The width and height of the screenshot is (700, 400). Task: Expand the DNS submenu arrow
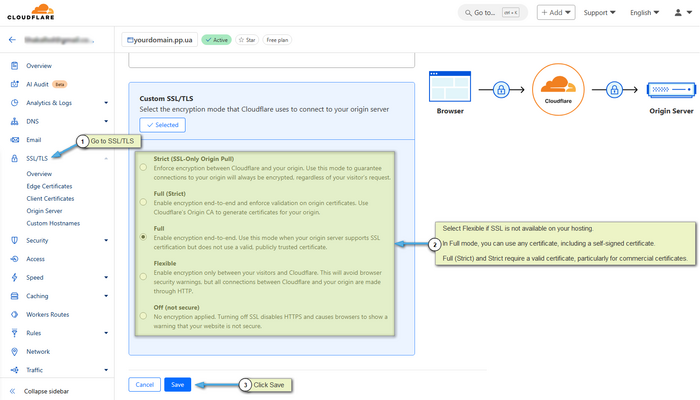tap(106, 121)
